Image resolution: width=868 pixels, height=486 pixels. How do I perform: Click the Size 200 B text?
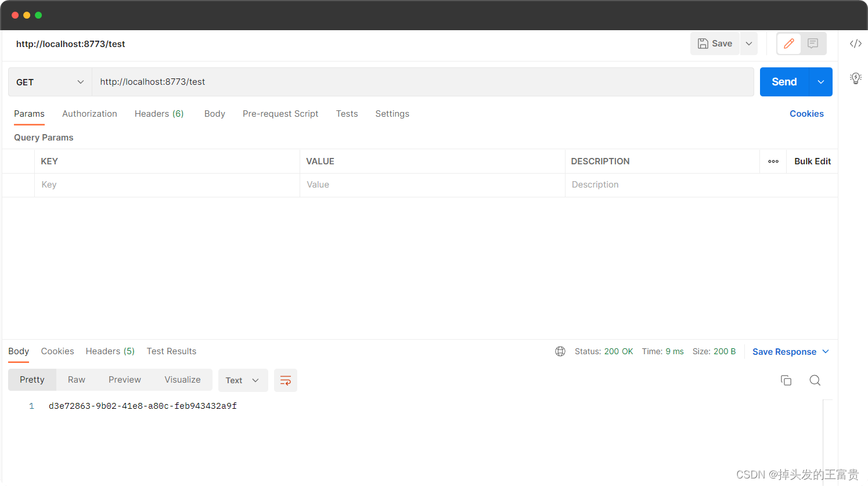click(714, 351)
